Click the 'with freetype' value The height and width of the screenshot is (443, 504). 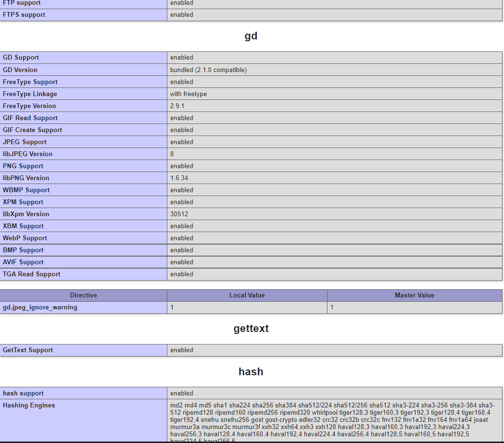click(189, 94)
